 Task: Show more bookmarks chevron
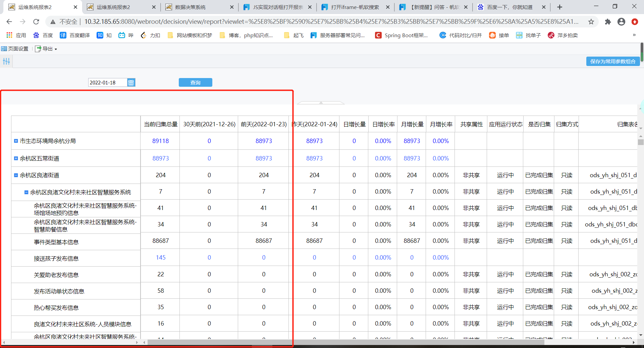[x=634, y=35]
